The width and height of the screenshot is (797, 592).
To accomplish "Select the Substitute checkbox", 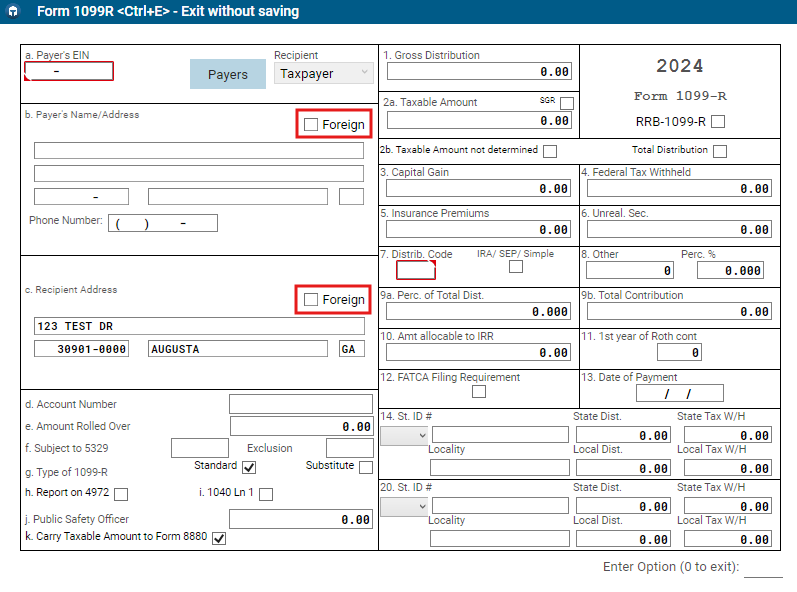I will (x=365, y=467).
